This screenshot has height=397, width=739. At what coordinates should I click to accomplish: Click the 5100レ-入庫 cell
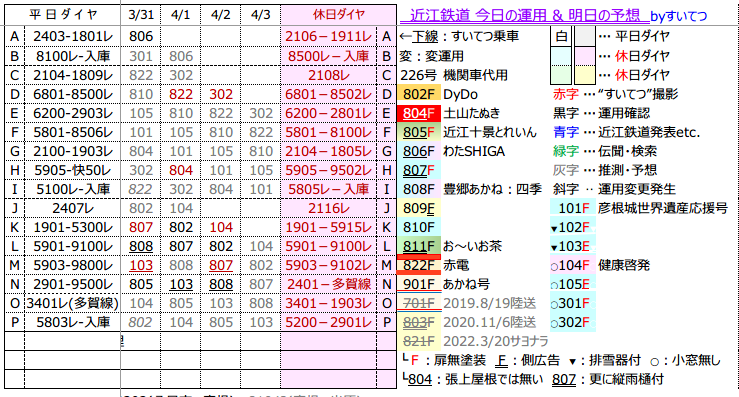pyautogui.click(x=73, y=189)
